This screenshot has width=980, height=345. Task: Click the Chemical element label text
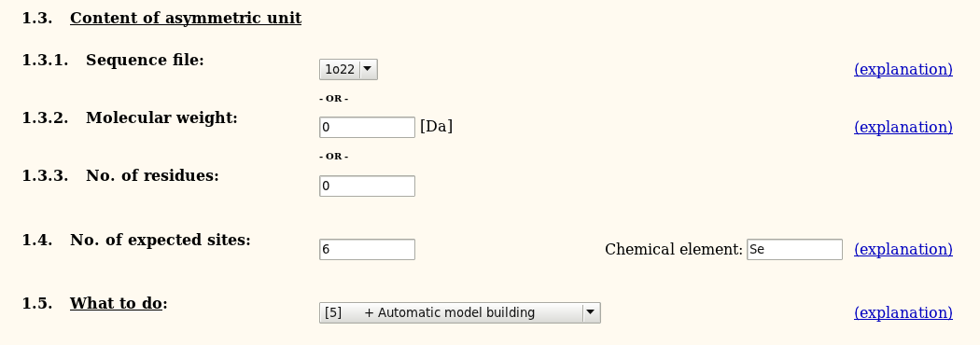pos(674,250)
